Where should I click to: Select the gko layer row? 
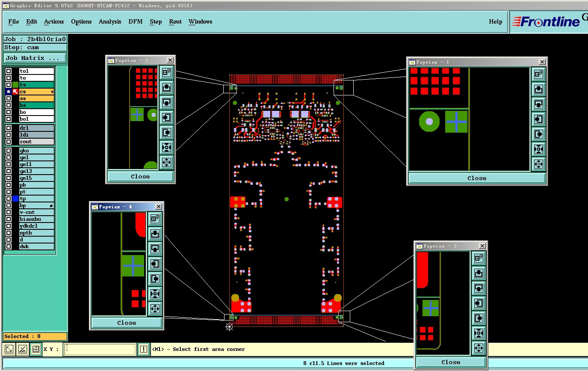tap(37, 151)
